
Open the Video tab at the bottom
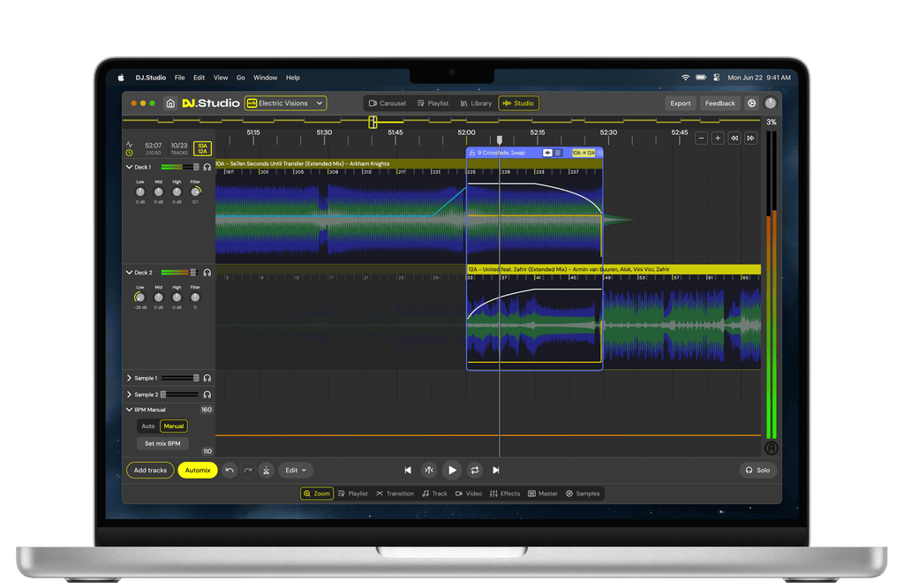[469, 494]
